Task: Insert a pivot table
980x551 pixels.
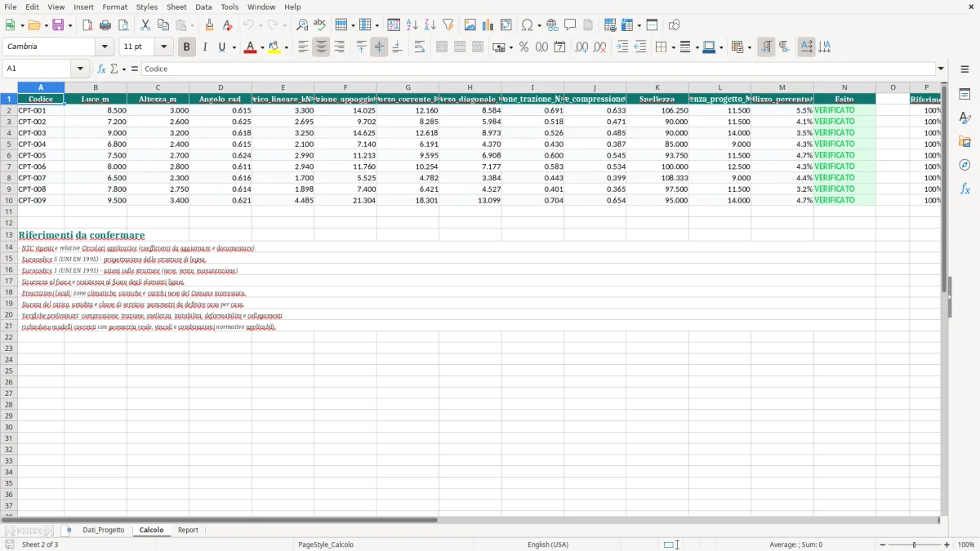Action: tap(506, 25)
